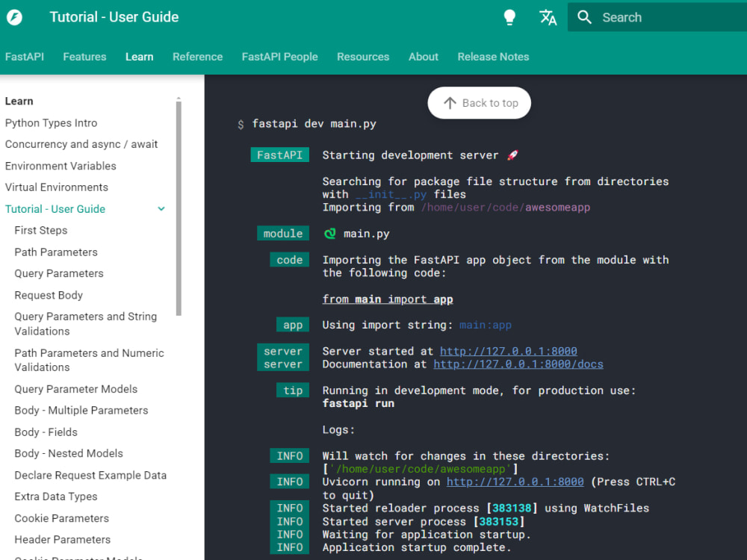
Task: Open Concurrency and async / await page
Action: pos(81,144)
